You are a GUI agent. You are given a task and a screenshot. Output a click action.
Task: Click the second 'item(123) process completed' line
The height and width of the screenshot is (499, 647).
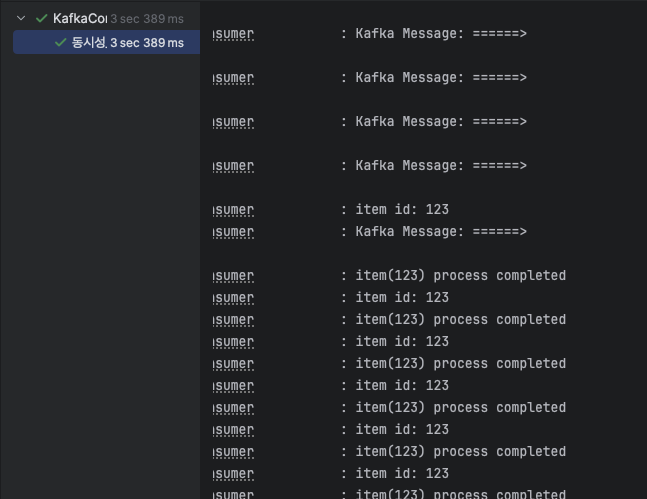[460, 320]
